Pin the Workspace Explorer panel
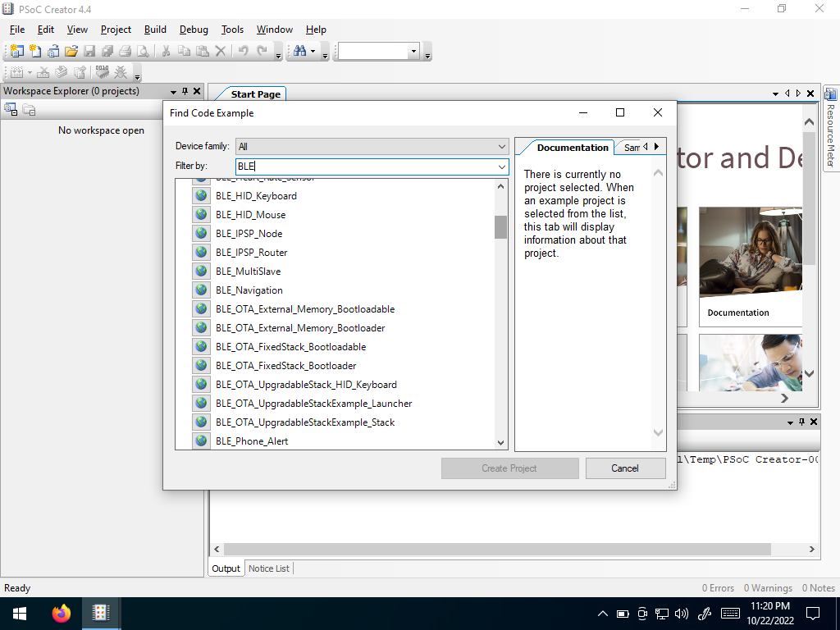 [x=185, y=92]
